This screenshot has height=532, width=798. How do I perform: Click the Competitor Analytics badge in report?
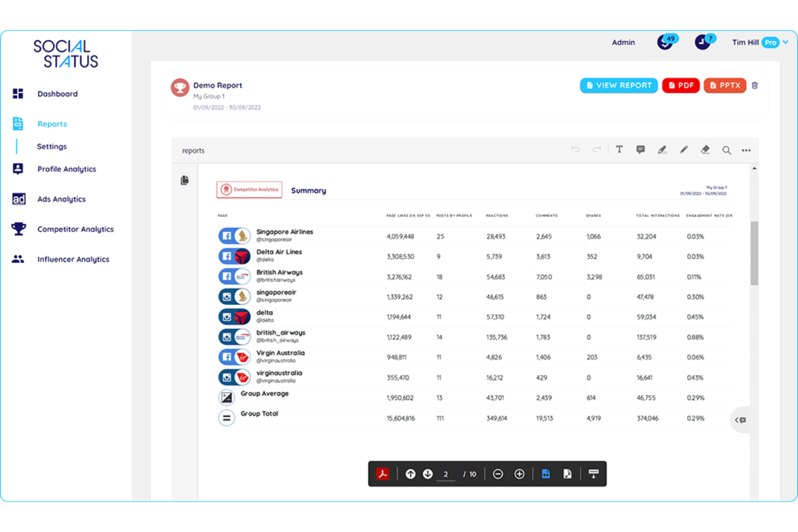click(249, 190)
